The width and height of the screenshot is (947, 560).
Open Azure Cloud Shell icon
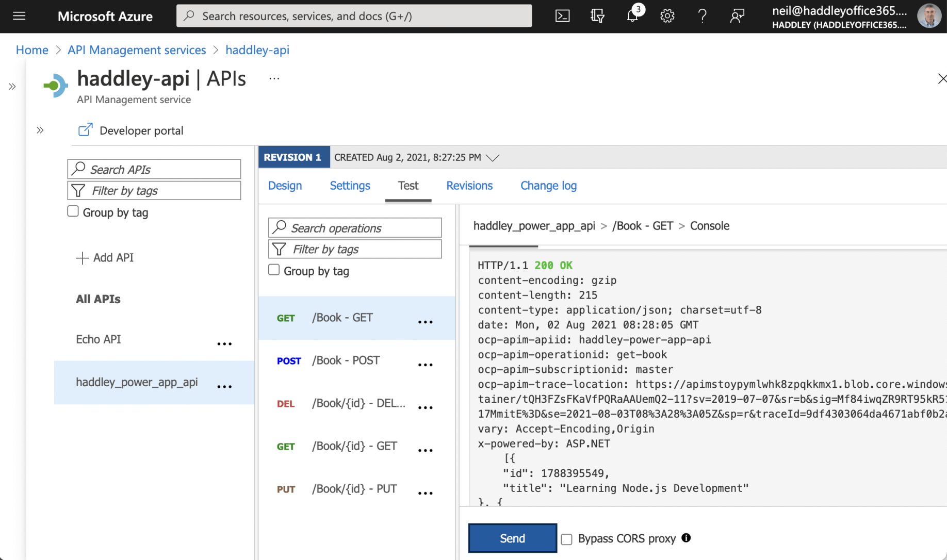(x=562, y=16)
